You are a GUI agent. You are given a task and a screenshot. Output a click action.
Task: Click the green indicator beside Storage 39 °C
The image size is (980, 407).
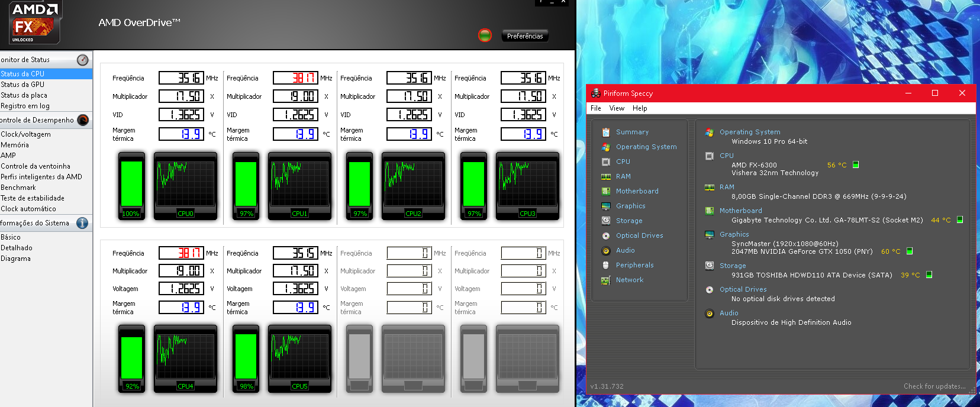click(929, 275)
